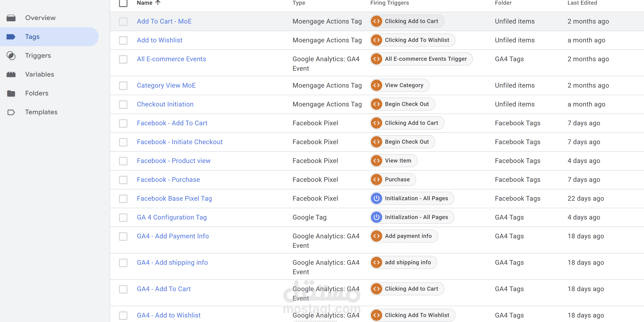The image size is (644, 322).
Task: Click the Add payment info trigger chip
Action: tap(404, 236)
